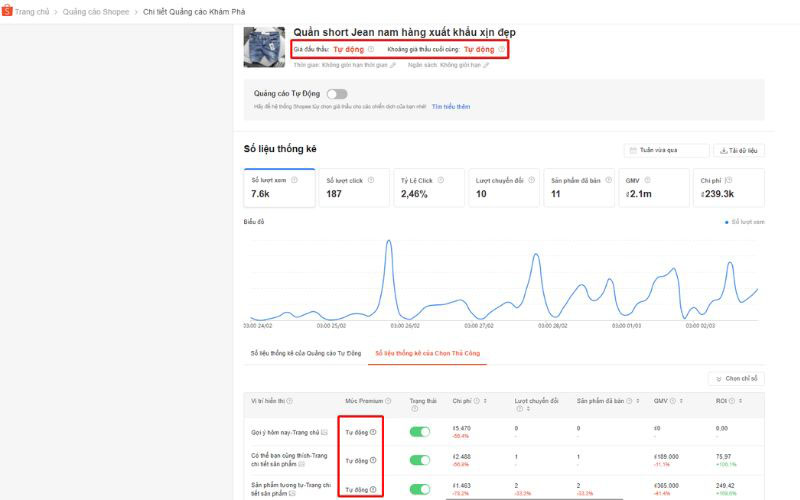This screenshot has width=800, height=500.
Task: Open help icon next to Khoảng giá thầu cuối cùng
Action: (502, 49)
